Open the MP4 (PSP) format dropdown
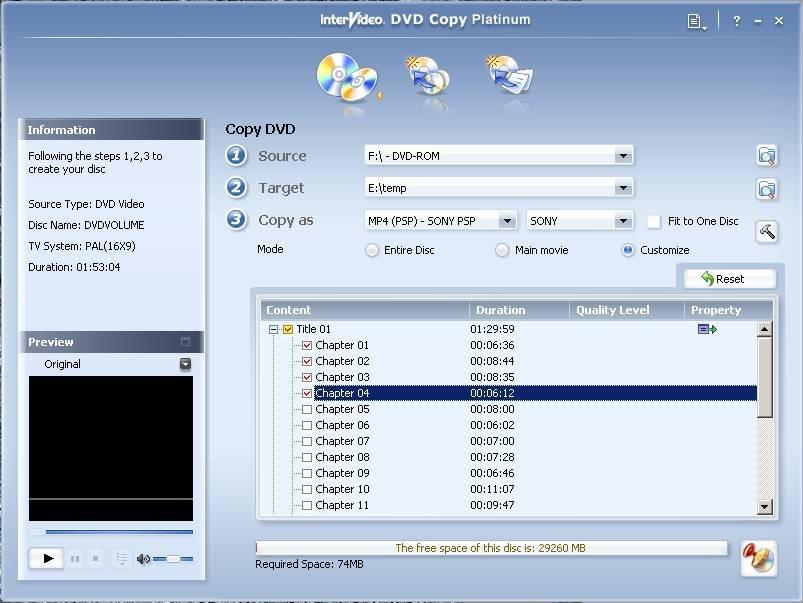 (507, 221)
